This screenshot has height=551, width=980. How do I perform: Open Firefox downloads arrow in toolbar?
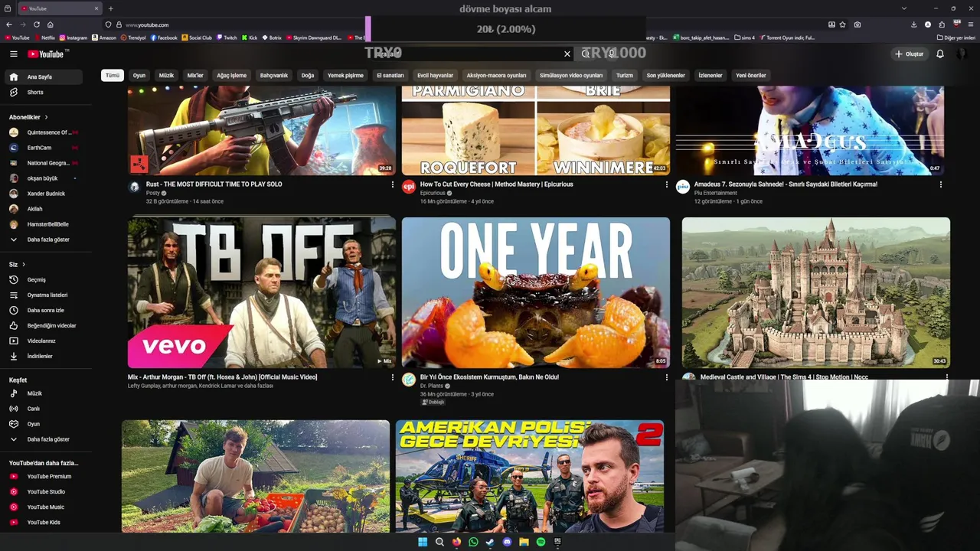coord(913,24)
